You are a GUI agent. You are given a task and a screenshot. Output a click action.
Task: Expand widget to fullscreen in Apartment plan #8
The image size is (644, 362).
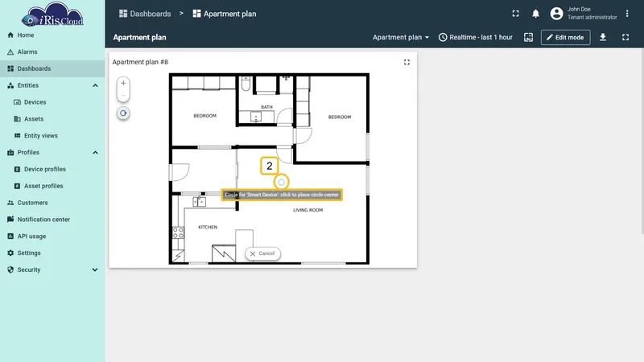pyautogui.click(x=407, y=63)
